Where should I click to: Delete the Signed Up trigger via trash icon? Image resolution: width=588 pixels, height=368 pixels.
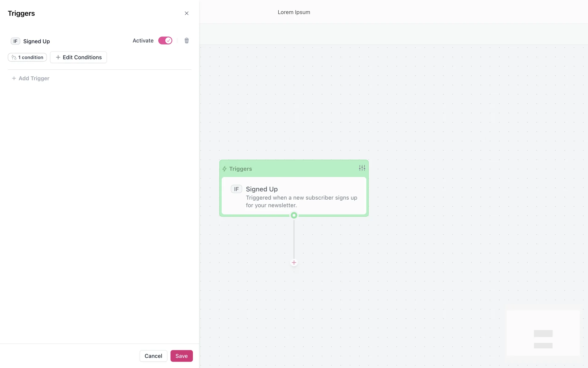pyautogui.click(x=187, y=40)
